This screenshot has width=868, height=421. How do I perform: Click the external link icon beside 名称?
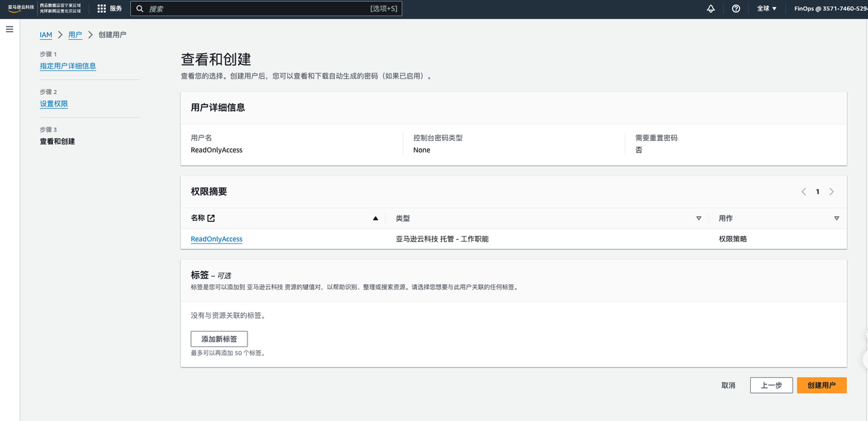[x=211, y=218]
